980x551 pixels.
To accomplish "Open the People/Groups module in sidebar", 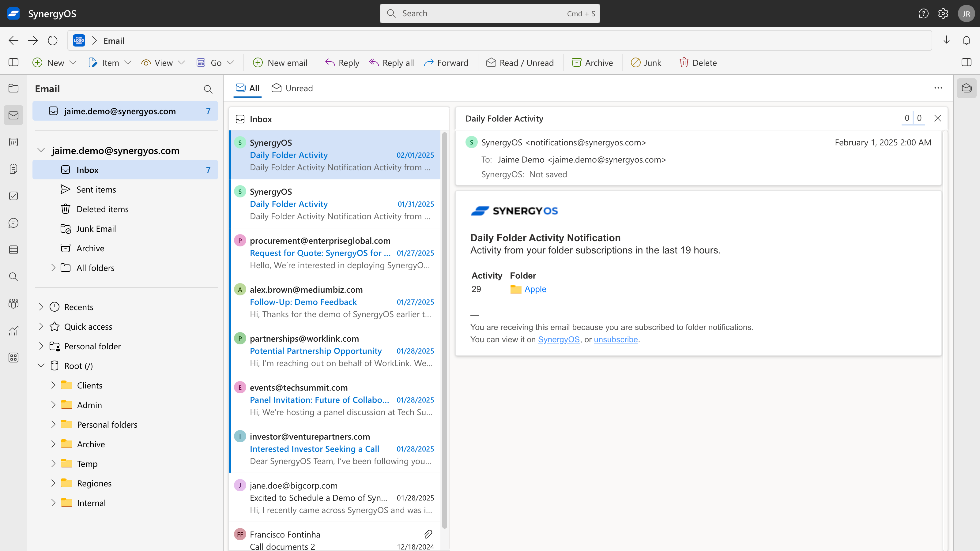I will [x=13, y=304].
